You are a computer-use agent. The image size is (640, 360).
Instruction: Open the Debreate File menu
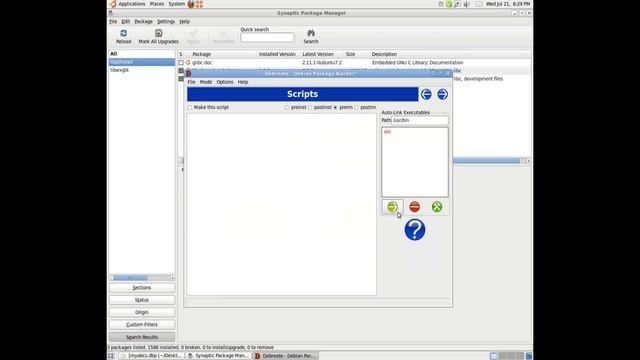click(x=191, y=82)
